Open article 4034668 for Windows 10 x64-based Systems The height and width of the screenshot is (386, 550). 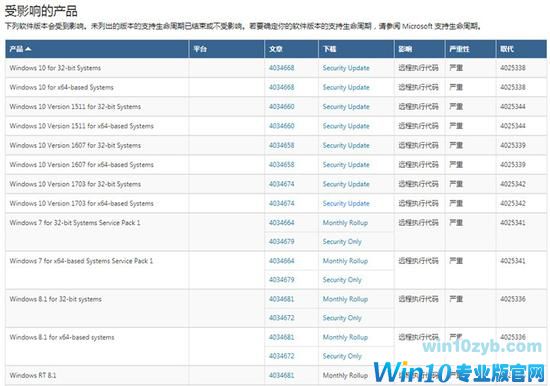[281, 87]
